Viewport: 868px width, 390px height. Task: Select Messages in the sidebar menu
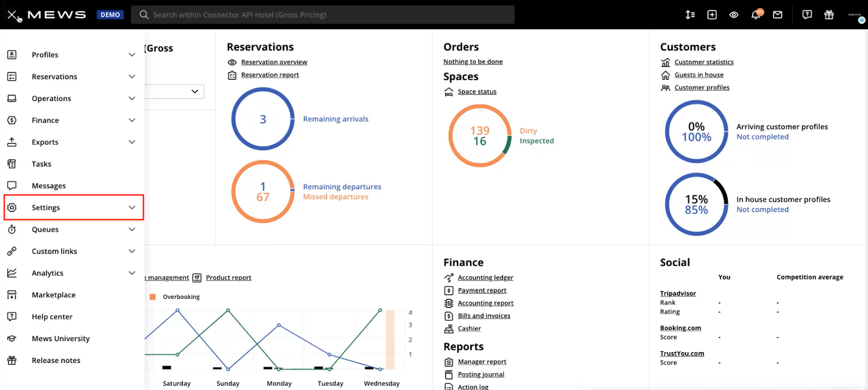tap(49, 186)
